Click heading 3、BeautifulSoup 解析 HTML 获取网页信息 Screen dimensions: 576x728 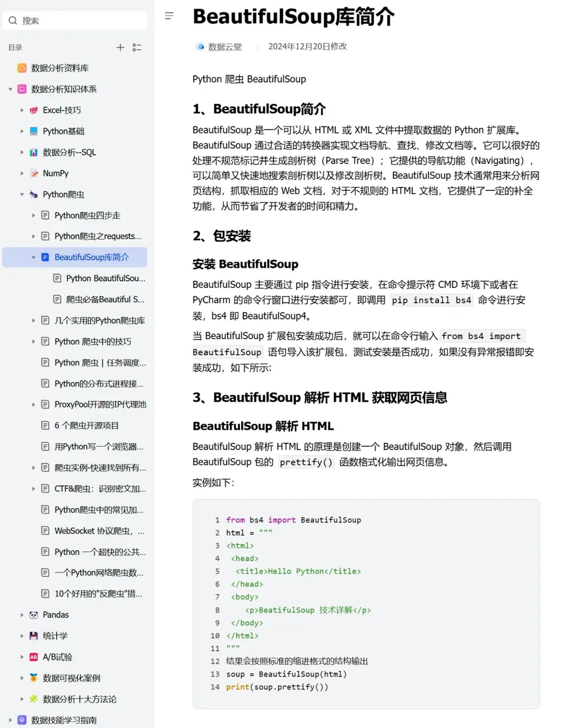point(320,398)
